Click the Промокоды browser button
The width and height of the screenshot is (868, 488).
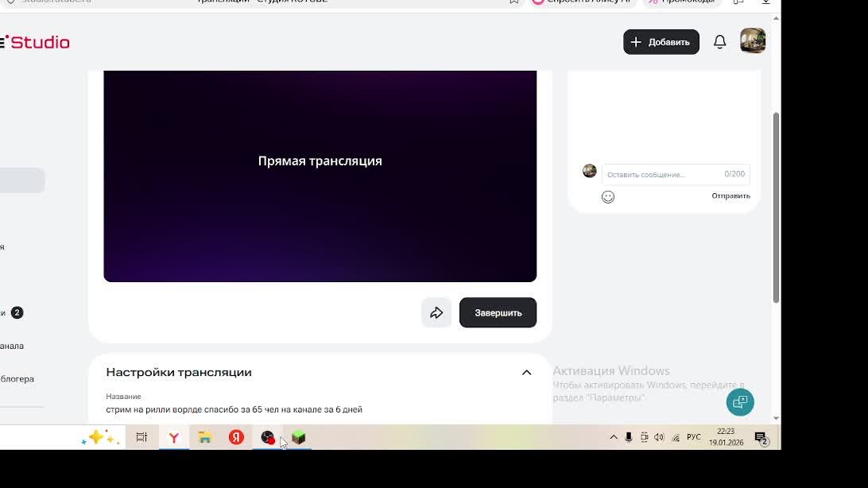point(682,2)
